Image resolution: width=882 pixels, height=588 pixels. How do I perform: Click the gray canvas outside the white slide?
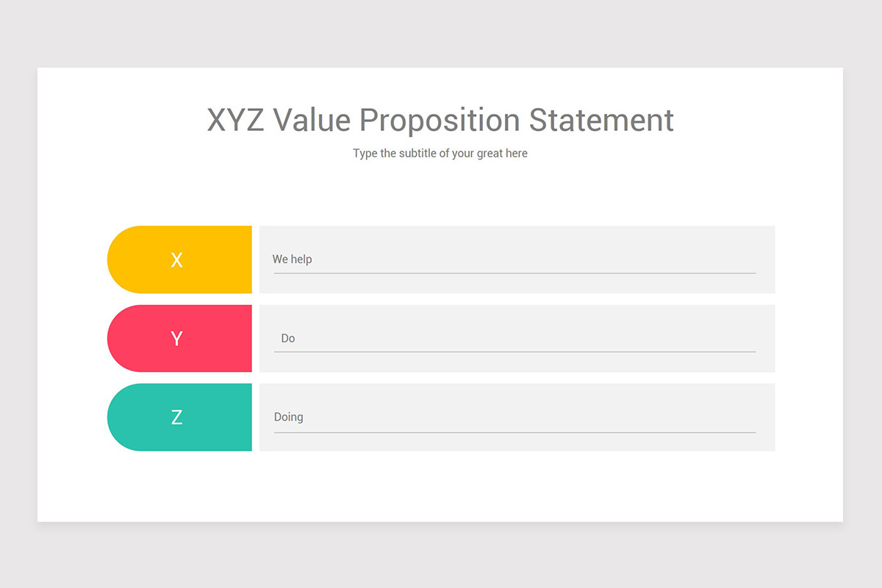(x=441, y=33)
